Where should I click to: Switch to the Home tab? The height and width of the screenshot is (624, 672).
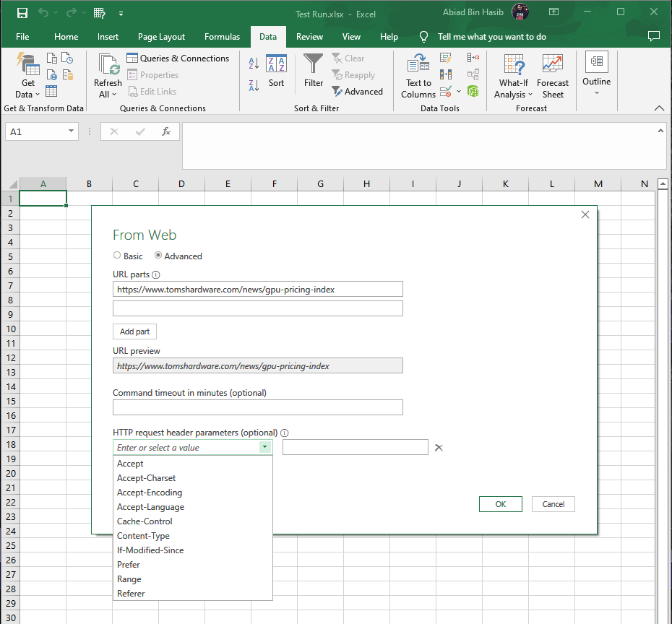click(66, 37)
